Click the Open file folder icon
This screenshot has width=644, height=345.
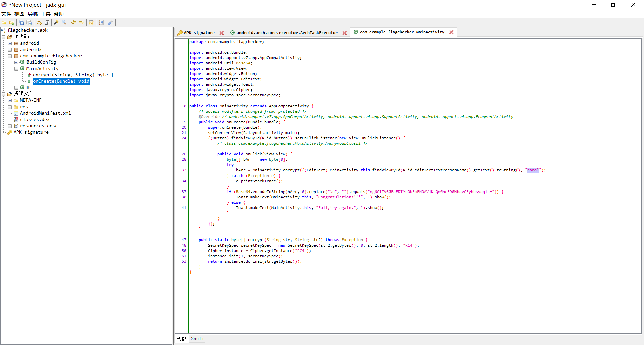pos(4,23)
